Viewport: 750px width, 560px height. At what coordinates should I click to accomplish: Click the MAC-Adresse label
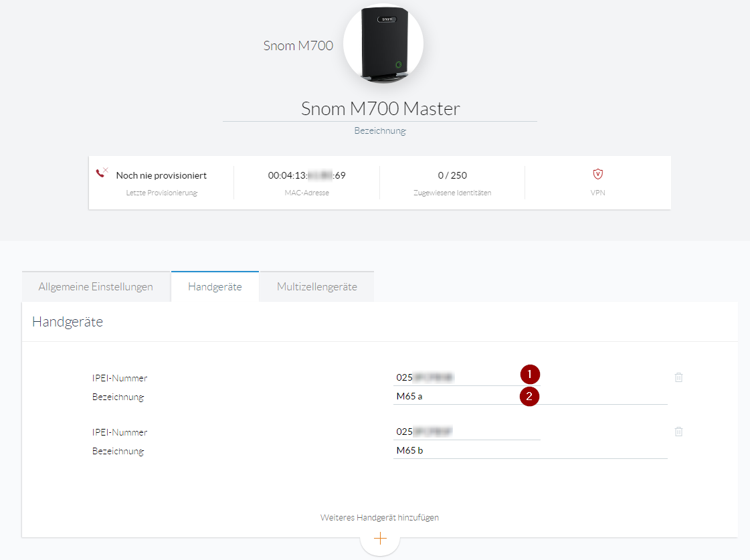(306, 193)
